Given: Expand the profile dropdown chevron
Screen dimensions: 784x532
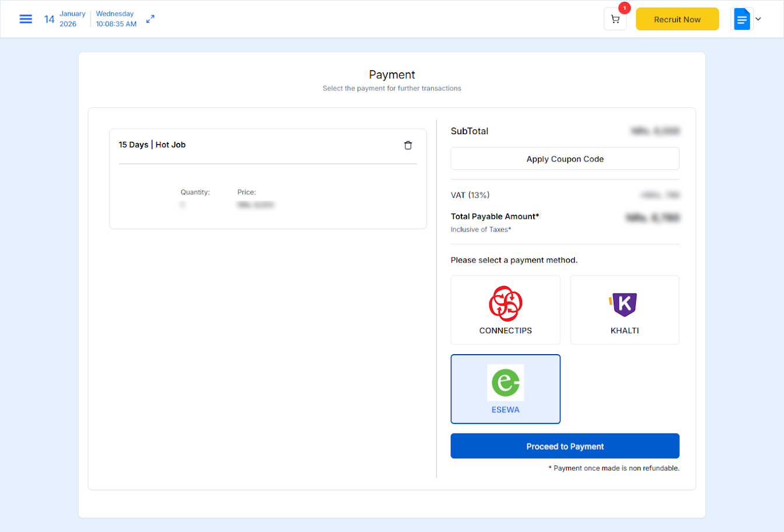Looking at the screenshot, I should pos(758,19).
